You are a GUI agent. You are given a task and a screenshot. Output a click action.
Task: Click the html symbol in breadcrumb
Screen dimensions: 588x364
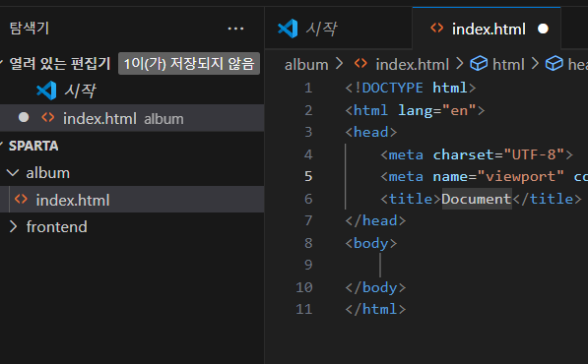[508, 65]
